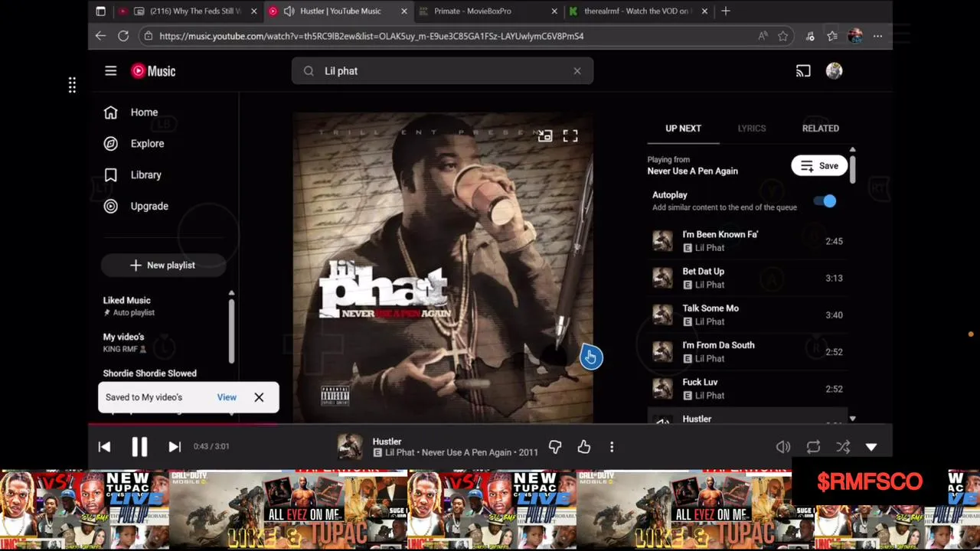Play Talk Some Mo from queue
The width and height of the screenshot is (980, 551).
747,315
